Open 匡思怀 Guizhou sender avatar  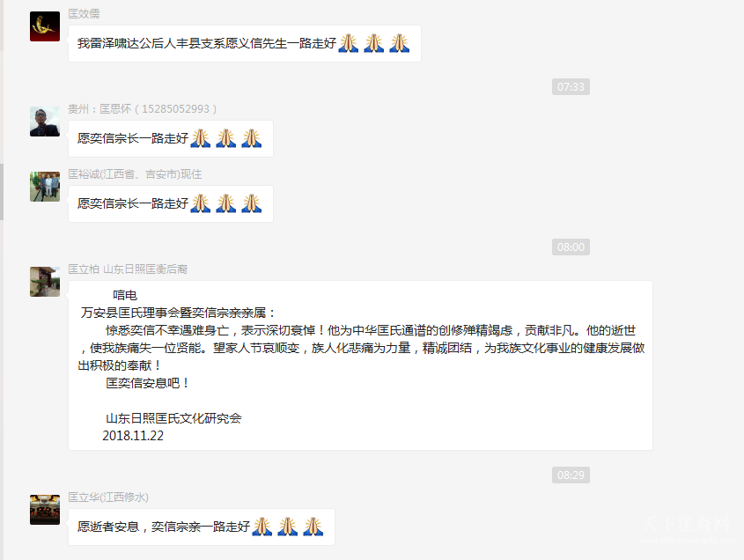[45, 122]
